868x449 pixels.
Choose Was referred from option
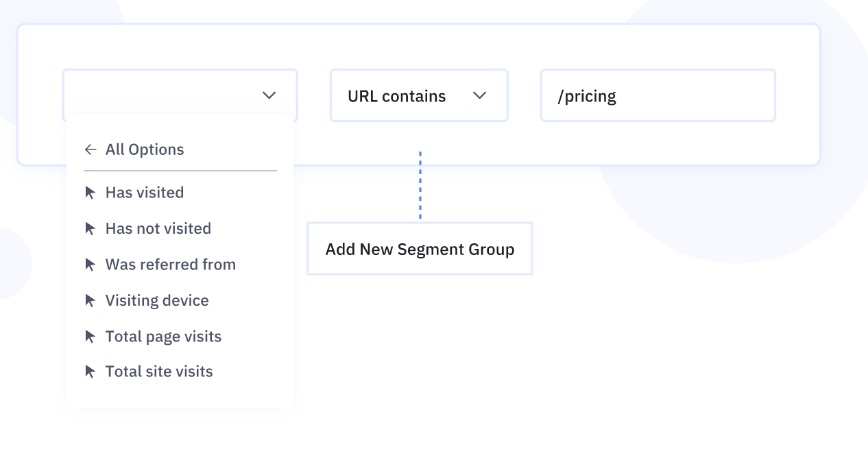pos(171,265)
